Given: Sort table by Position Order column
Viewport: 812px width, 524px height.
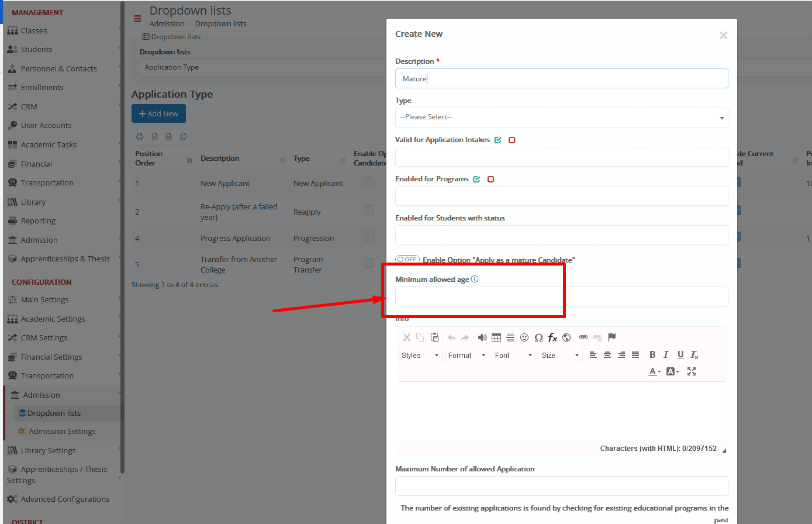Looking at the screenshot, I should pyautogui.click(x=163, y=158).
